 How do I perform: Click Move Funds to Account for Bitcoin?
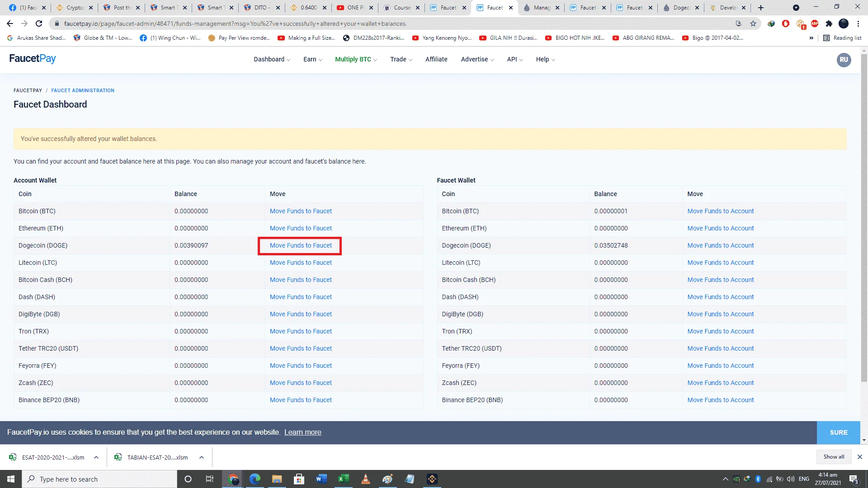(721, 211)
